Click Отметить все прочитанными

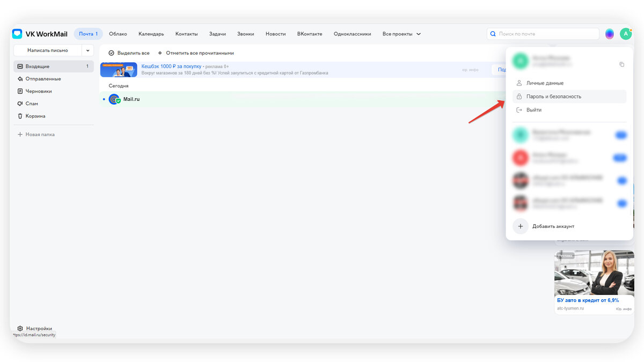196,53
